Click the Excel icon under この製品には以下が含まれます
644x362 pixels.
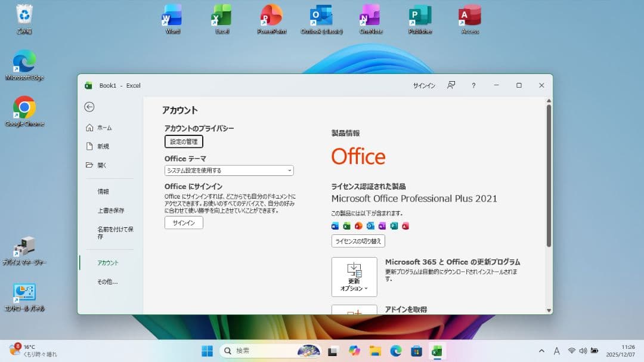tap(346, 226)
